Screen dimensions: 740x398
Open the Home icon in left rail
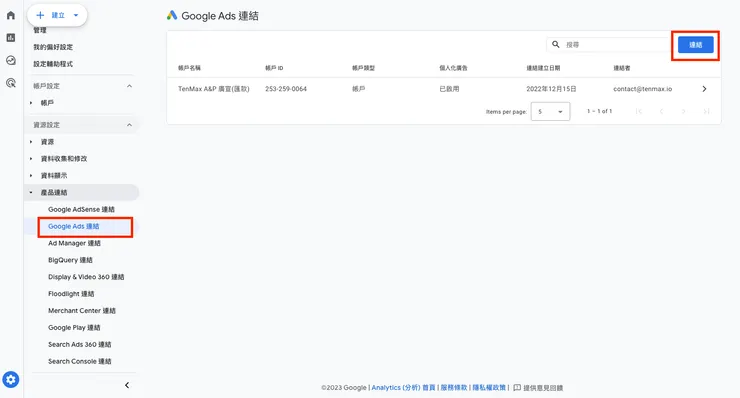click(11, 15)
